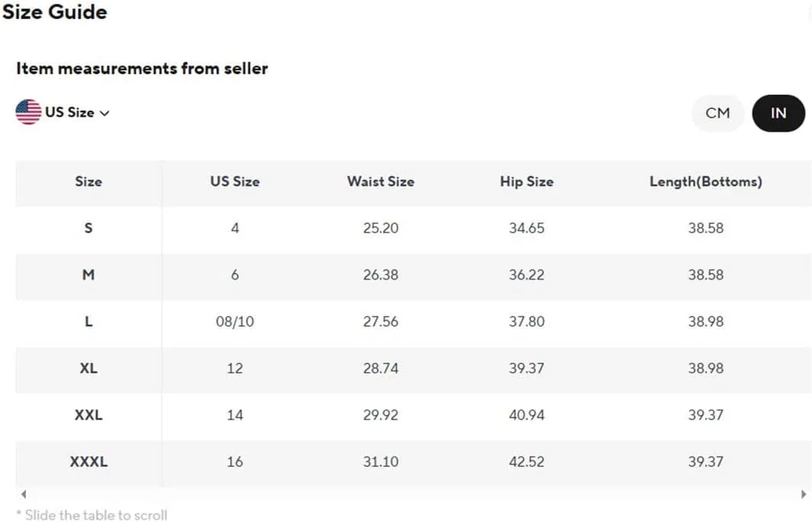Image resolution: width=812 pixels, height=522 pixels.
Task: Click the 08/10 US size cell
Action: [x=235, y=322]
